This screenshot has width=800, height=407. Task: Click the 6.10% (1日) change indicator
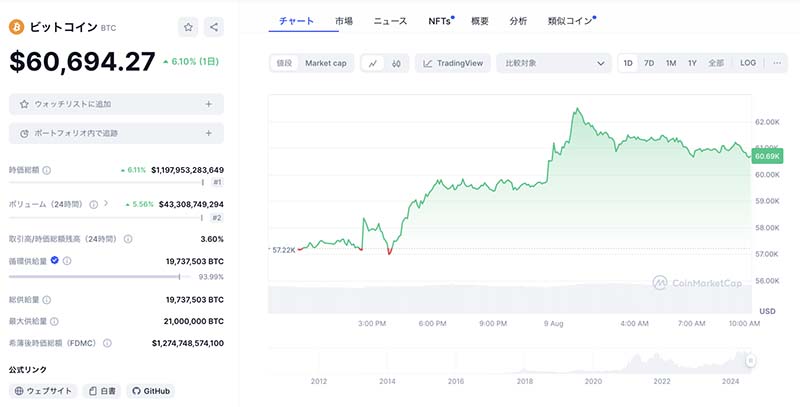click(191, 62)
